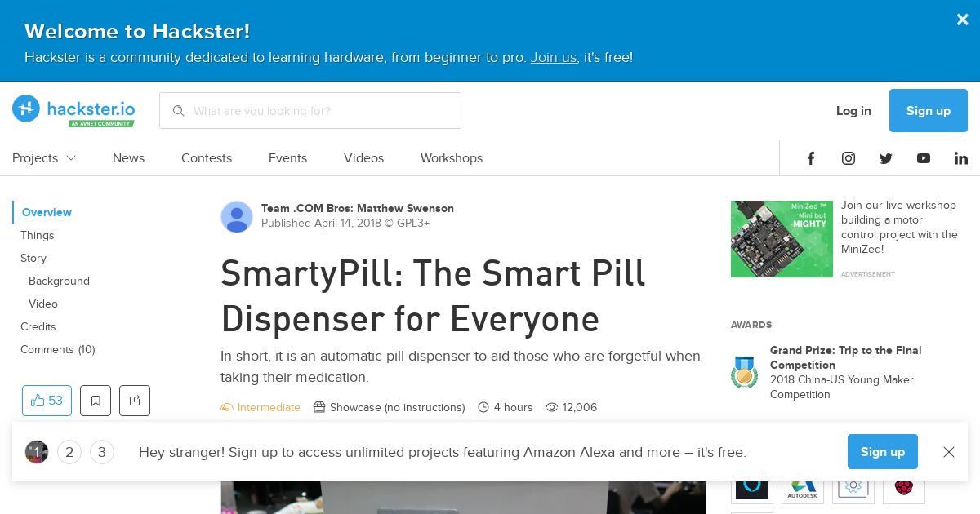Open Hackster's YouTube channel
980x514 pixels.
pos(924,158)
